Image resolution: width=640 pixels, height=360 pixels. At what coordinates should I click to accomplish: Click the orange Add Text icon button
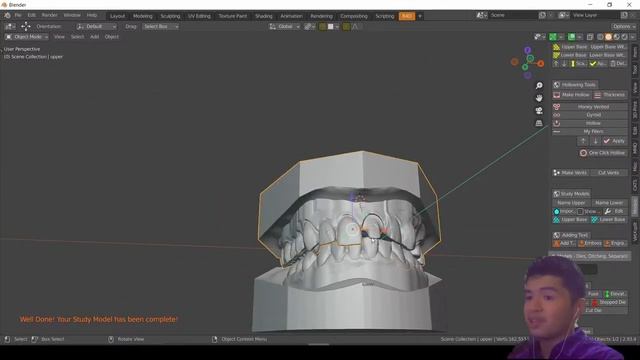(564, 243)
